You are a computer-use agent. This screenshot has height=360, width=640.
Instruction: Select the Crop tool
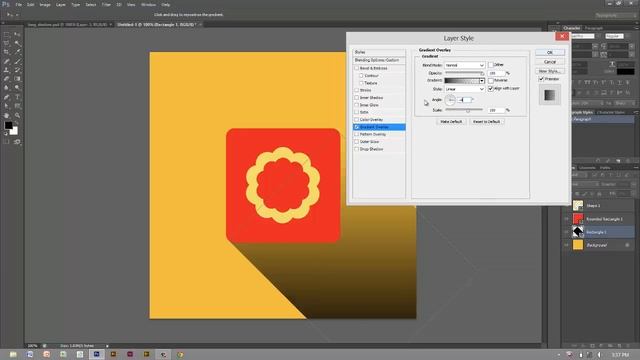[x=7, y=52]
